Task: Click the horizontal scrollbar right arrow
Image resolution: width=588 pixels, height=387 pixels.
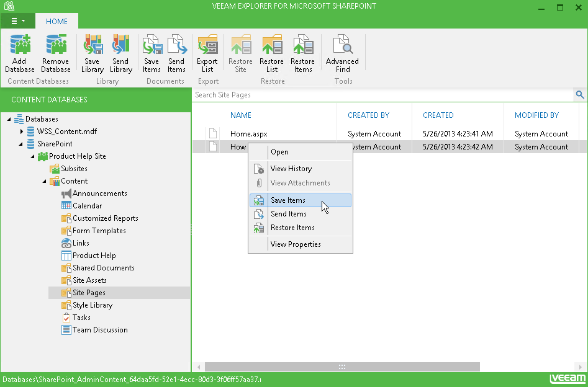Action: coord(581,367)
